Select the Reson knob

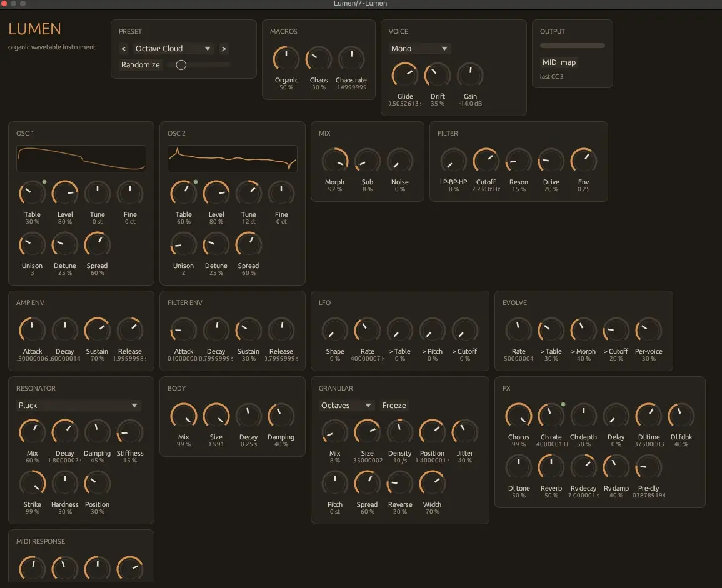pyautogui.click(x=519, y=161)
